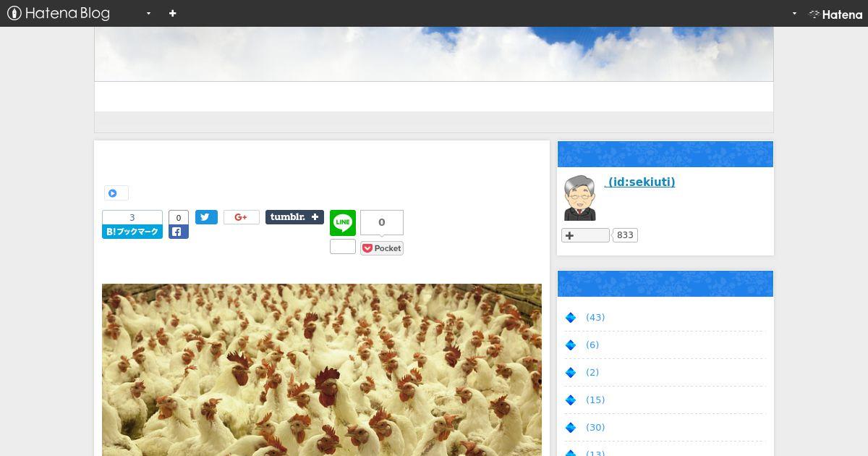Click the Hatena bookmark count 3
This screenshot has width=868, height=456.
point(132,218)
